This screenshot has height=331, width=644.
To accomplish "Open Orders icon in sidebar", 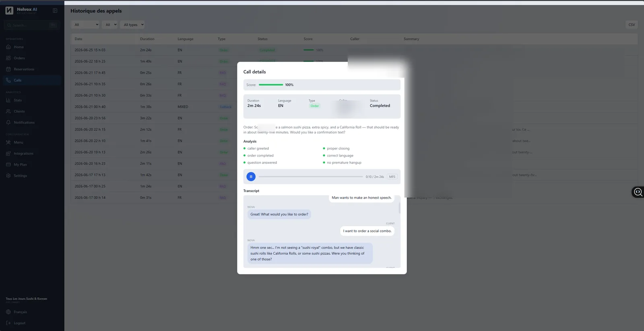I will coord(8,58).
